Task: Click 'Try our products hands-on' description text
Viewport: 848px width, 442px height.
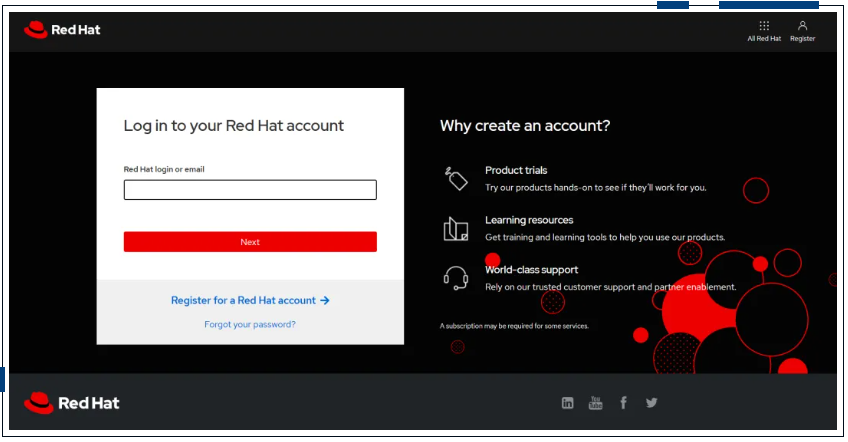Action: pos(595,188)
